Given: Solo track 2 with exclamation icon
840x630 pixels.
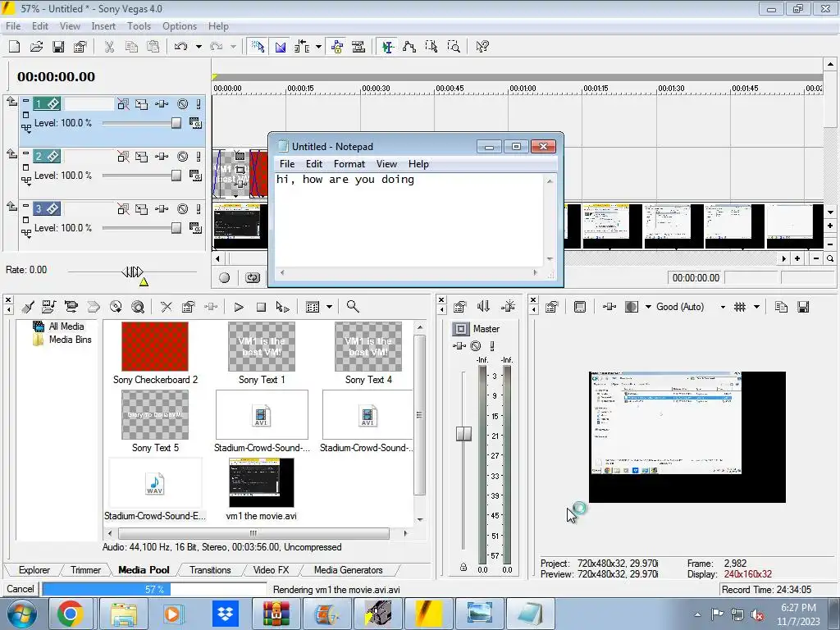Looking at the screenshot, I should pos(199,157).
